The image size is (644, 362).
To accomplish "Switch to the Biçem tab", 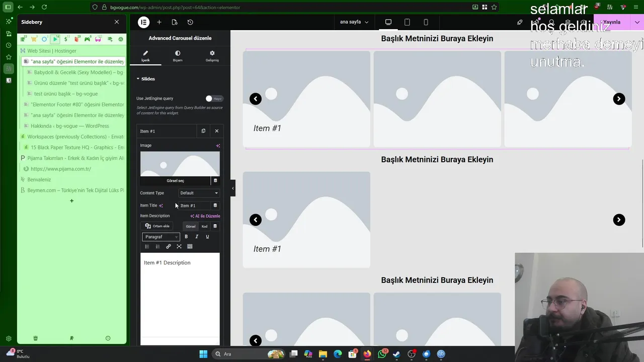I will (x=178, y=56).
